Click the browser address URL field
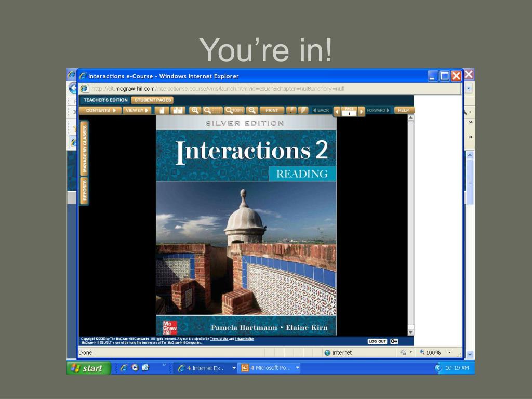The image size is (532, 399). pyautogui.click(x=270, y=88)
